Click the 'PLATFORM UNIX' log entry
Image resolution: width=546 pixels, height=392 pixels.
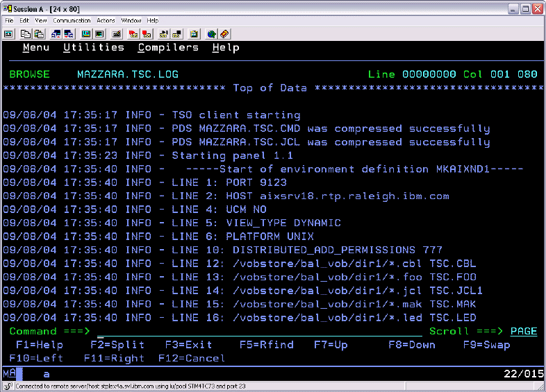click(270, 237)
